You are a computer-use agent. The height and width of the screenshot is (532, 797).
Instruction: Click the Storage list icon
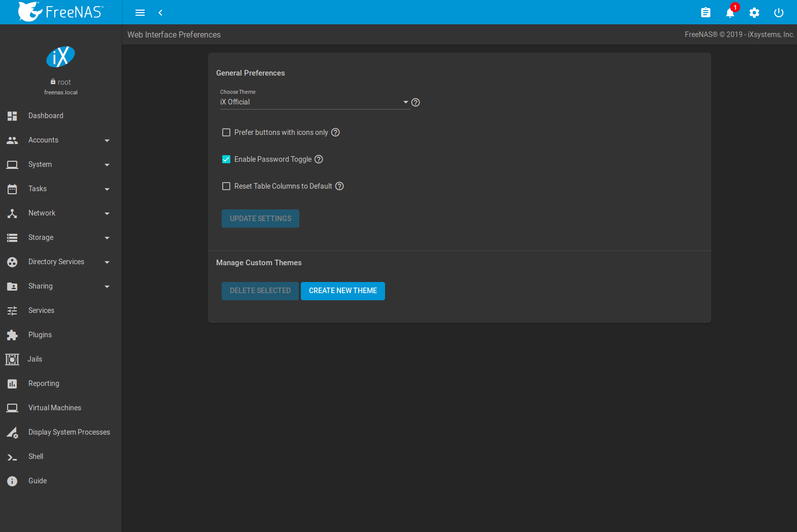12,237
